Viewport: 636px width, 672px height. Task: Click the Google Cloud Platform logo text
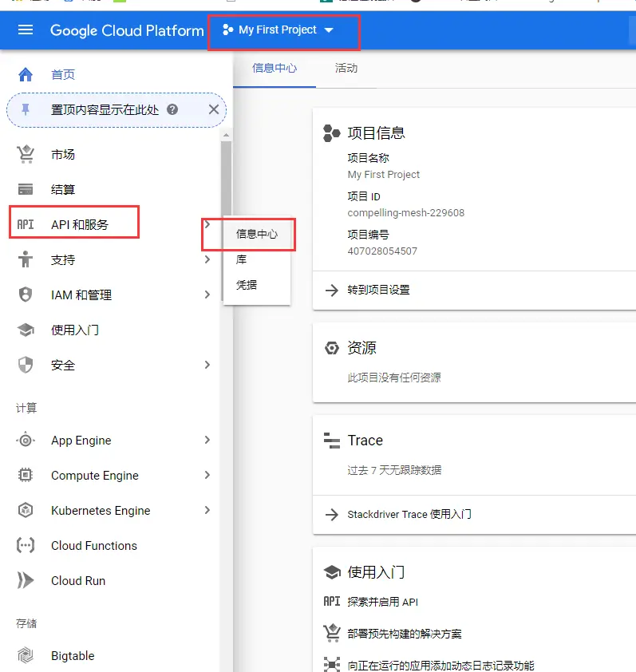click(127, 30)
